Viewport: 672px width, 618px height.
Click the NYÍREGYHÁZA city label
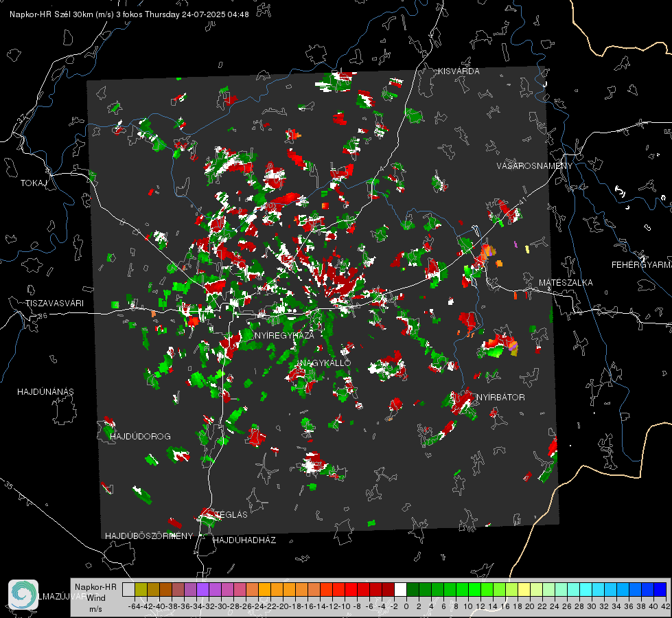284,335
